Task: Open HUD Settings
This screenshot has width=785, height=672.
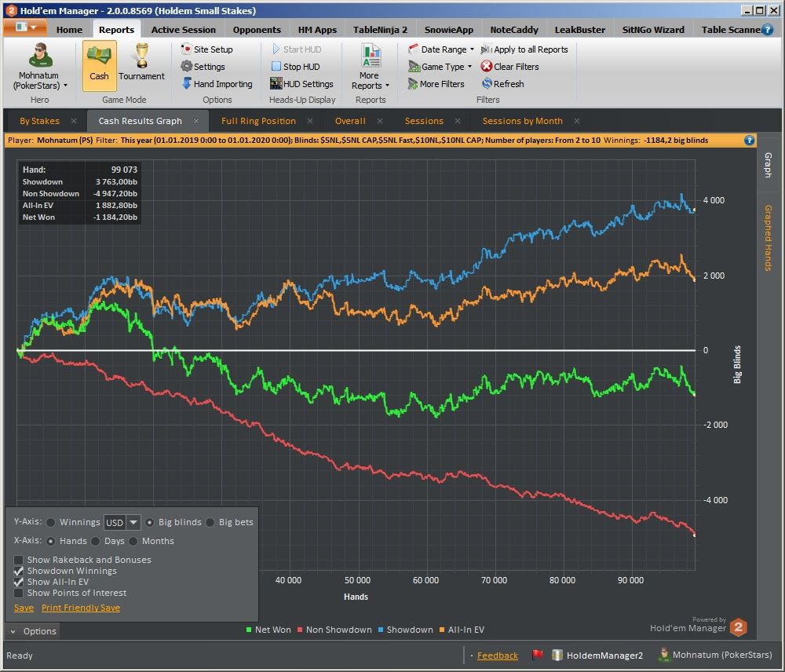Action: [302, 84]
